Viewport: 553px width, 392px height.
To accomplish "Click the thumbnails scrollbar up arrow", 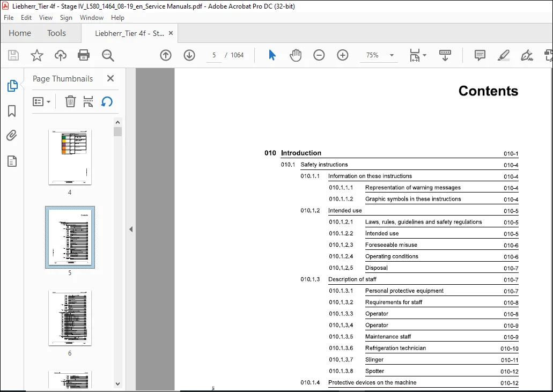I will click(118, 122).
